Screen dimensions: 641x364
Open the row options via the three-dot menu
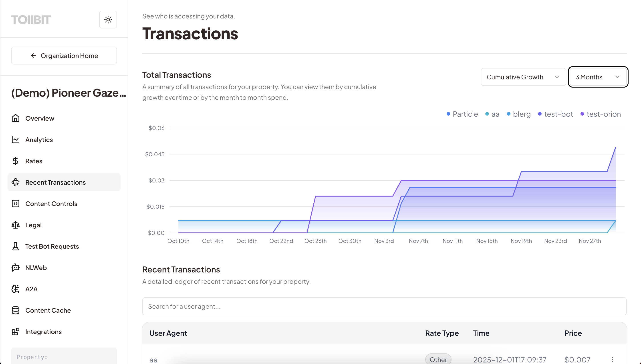613,359
